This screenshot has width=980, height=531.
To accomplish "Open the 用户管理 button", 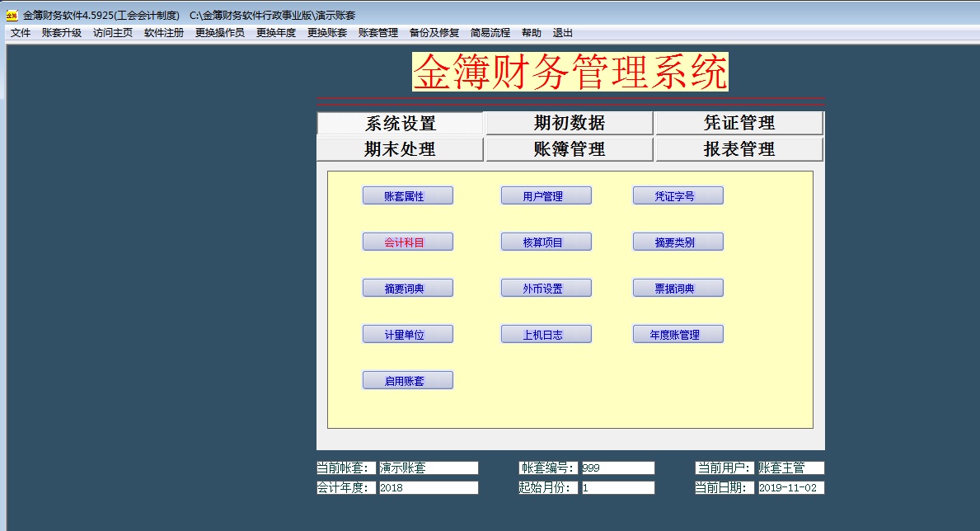I will 546,195.
